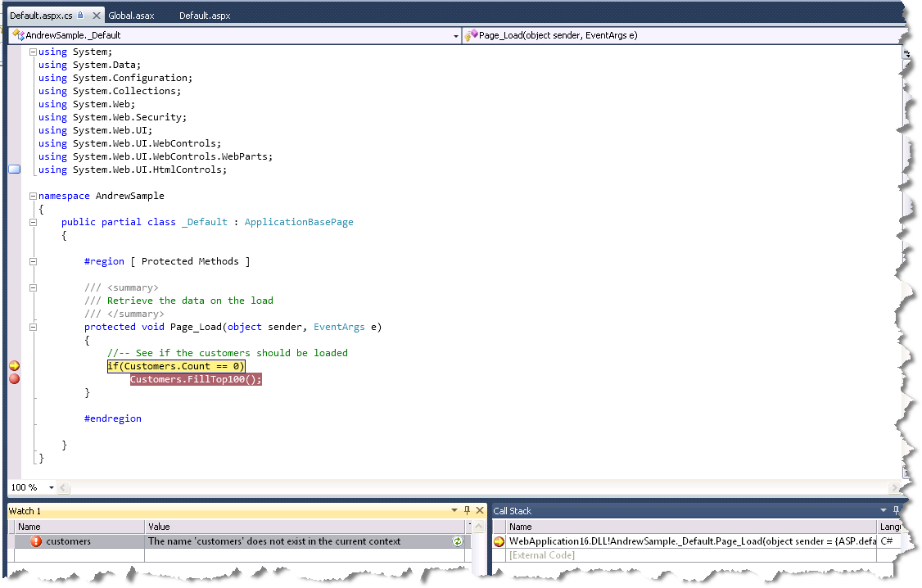Collapse the using directives block
The width and height of the screenshot is (922, 588).
(x=33, y=52)
